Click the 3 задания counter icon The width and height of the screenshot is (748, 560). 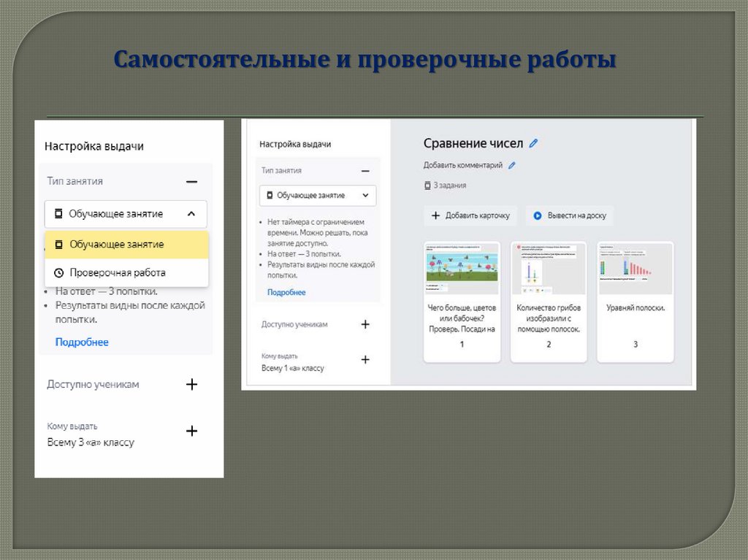[427, 185]
